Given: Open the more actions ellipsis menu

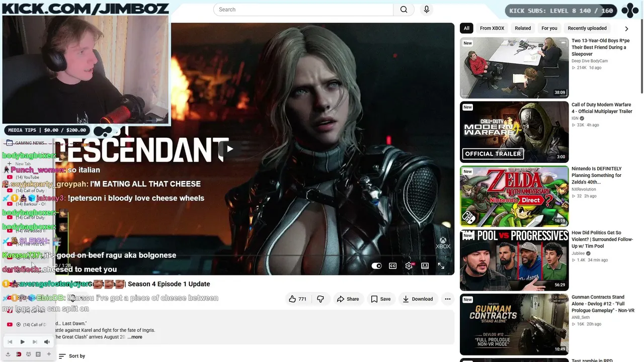Looking at the screenshot, I should pyautogui.click(x=447, y=299).
